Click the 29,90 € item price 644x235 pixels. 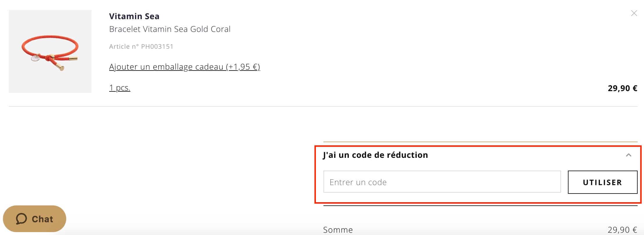pyautogui.click(x=622, y=88)
